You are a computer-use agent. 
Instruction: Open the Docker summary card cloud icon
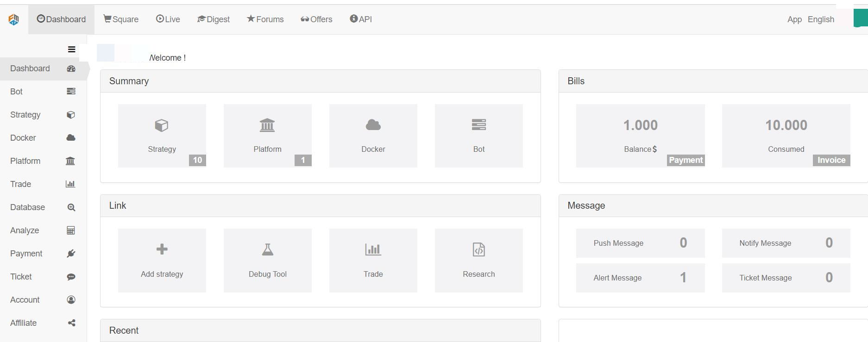[373, 125]
